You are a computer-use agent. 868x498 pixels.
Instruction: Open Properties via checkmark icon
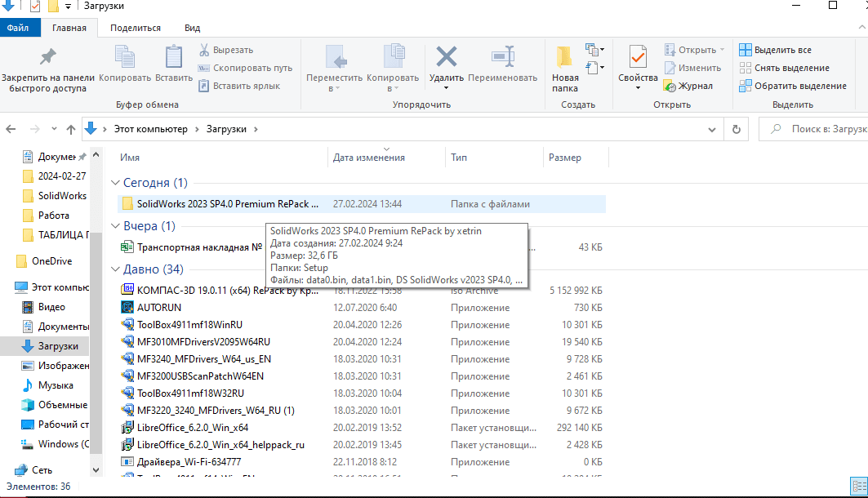[x=638, y=57]
